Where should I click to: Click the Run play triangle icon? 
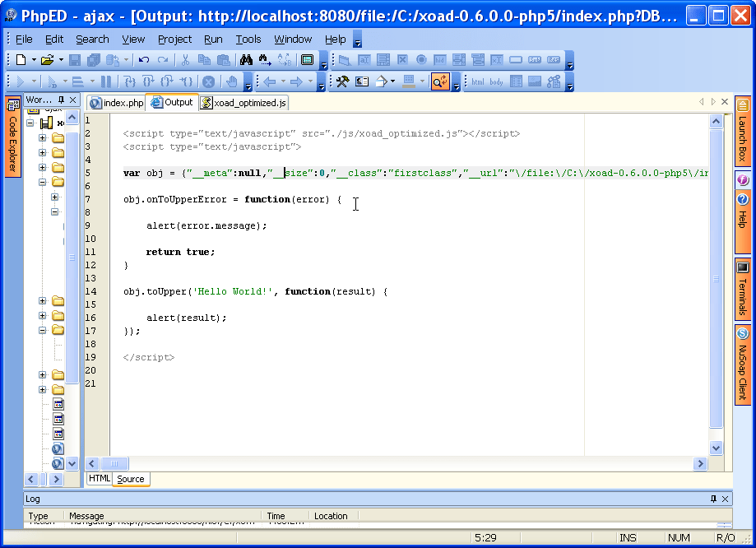click(x=21, y=81)
